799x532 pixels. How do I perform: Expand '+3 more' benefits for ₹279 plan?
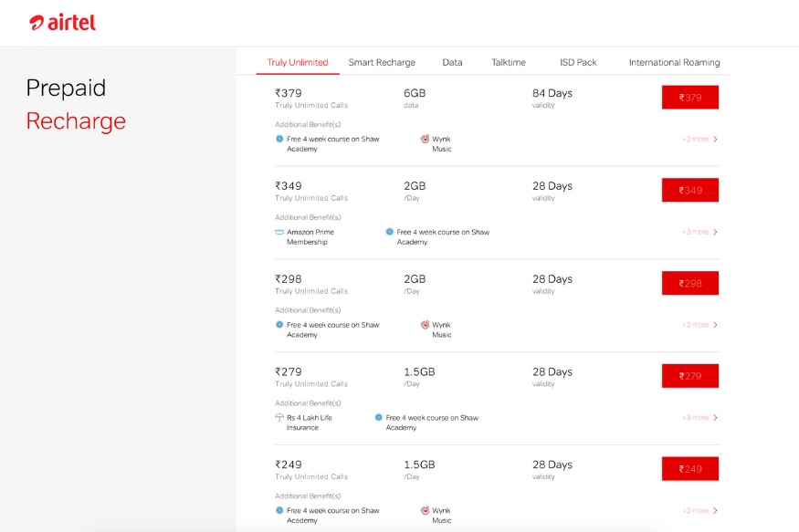point(699,418)
